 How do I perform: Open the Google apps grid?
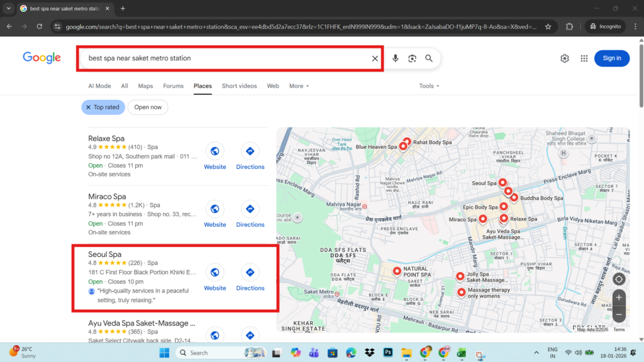[x=584, y=58]
